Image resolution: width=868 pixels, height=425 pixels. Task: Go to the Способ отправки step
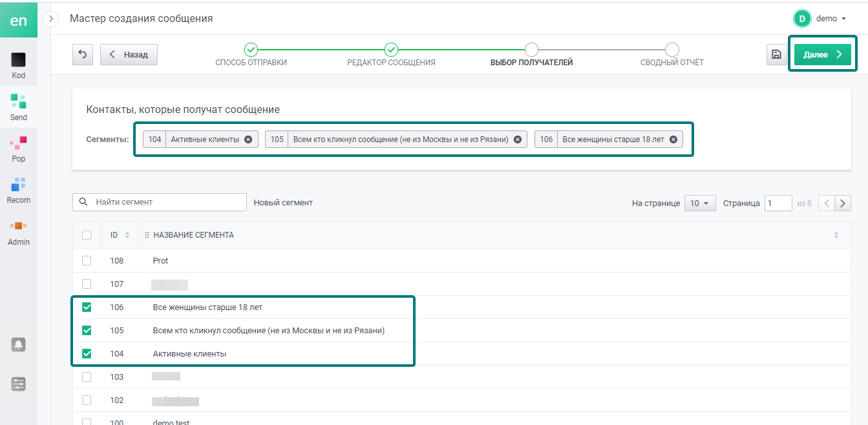tap(251, 56)
